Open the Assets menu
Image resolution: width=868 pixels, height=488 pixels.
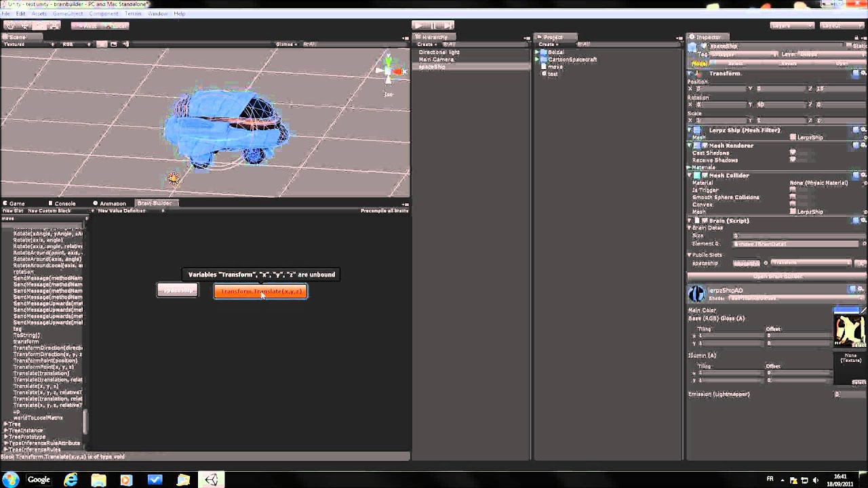[39, 14]
